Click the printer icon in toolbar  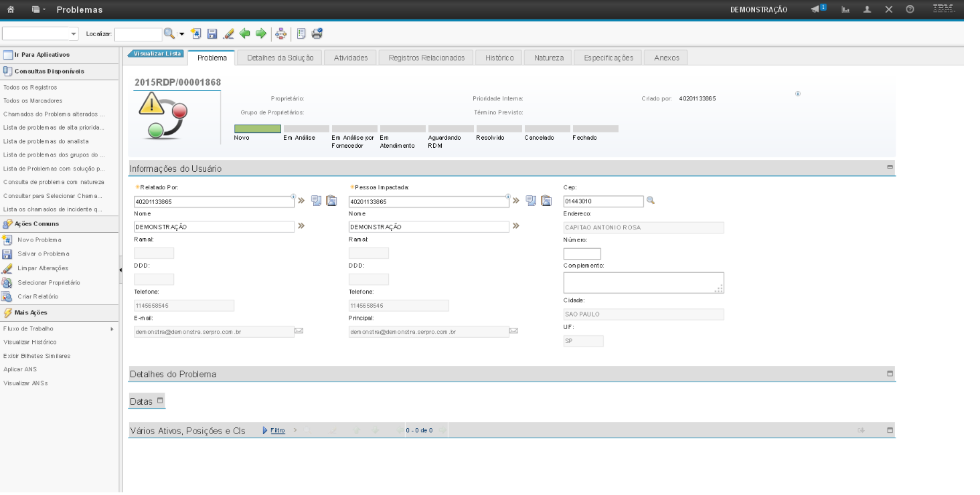pos(317,33)
